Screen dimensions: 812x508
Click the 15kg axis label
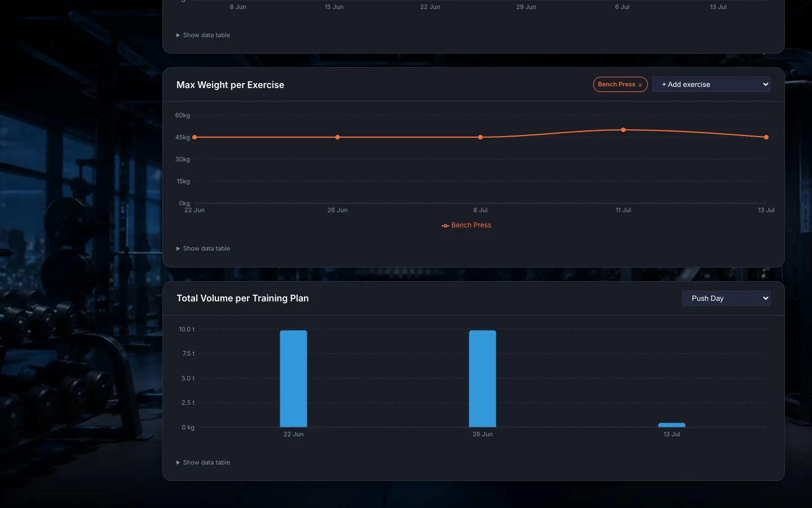tap(183, 181)
